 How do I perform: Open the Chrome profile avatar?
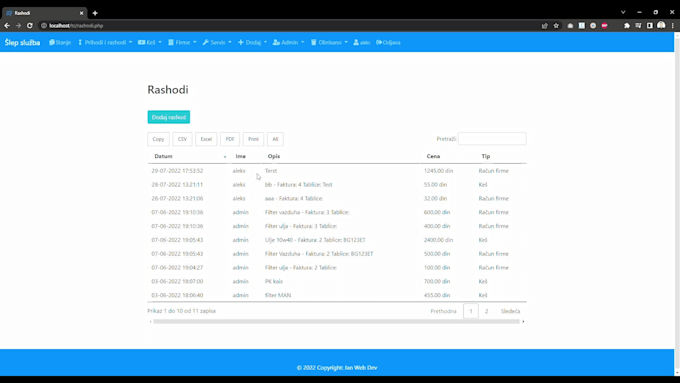661,26
